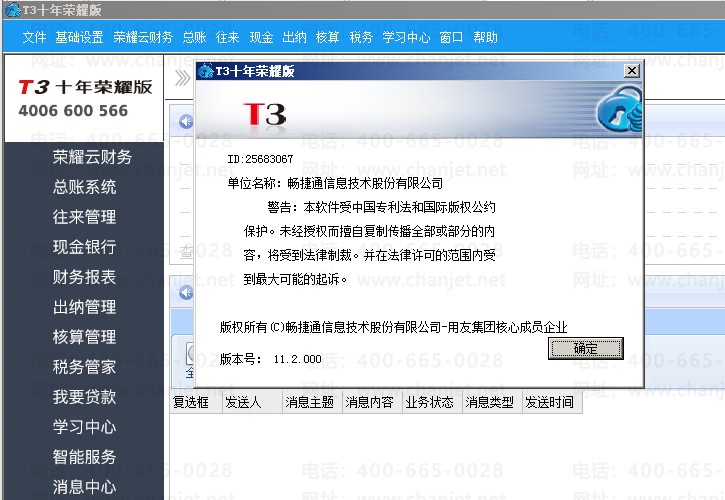This screenshot has height=500, width=725.
Task: Close the T3十年荣耀版 about dialog
Action: point(632,71)
